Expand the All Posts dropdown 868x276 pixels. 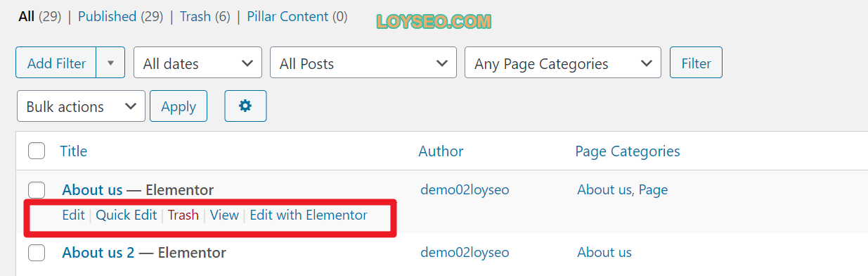363,63
